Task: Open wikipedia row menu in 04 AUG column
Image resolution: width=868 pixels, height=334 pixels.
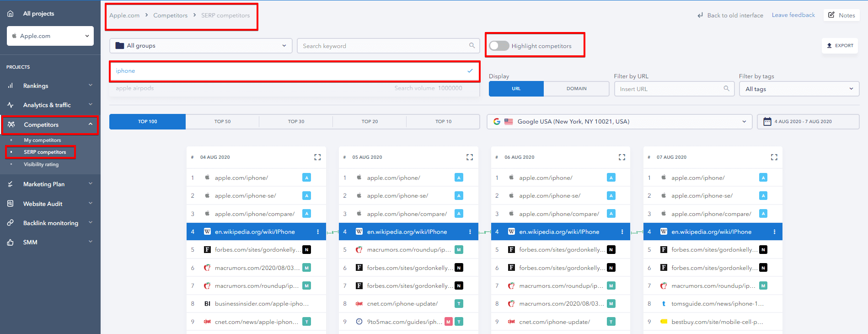Action: click(x=318, y=232)
